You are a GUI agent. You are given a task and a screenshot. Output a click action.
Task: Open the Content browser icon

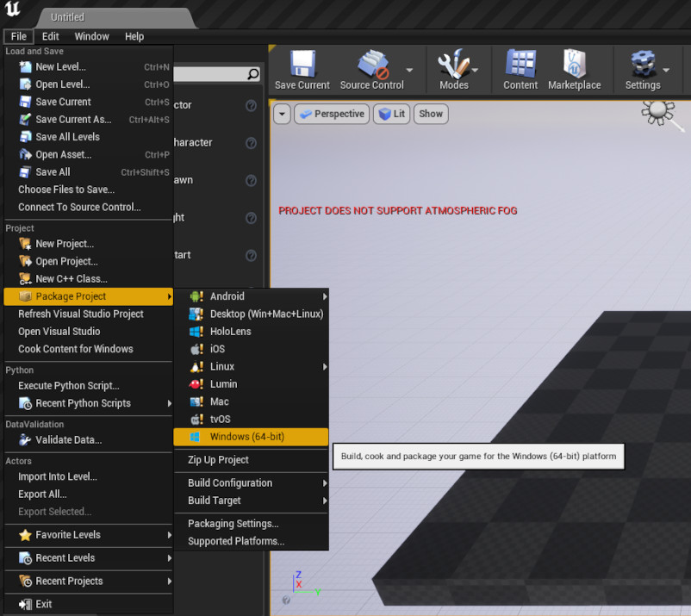pyautogui.click(x=520, y=64)
